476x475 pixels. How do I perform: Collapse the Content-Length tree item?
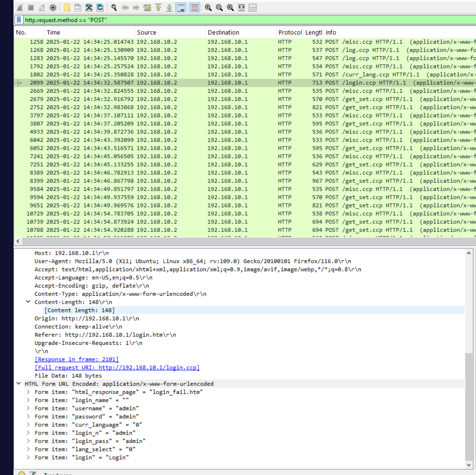[x=29, y=302]
